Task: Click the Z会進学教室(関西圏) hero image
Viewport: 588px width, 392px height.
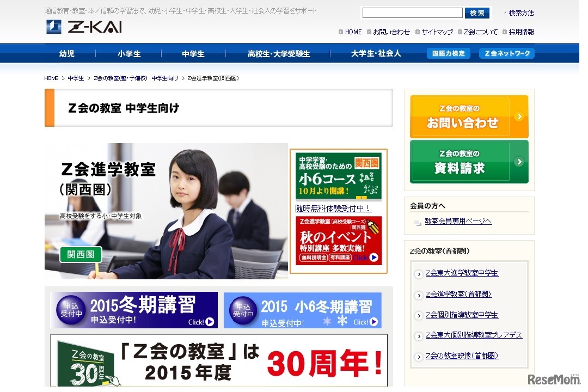Action: pos(166,211)
